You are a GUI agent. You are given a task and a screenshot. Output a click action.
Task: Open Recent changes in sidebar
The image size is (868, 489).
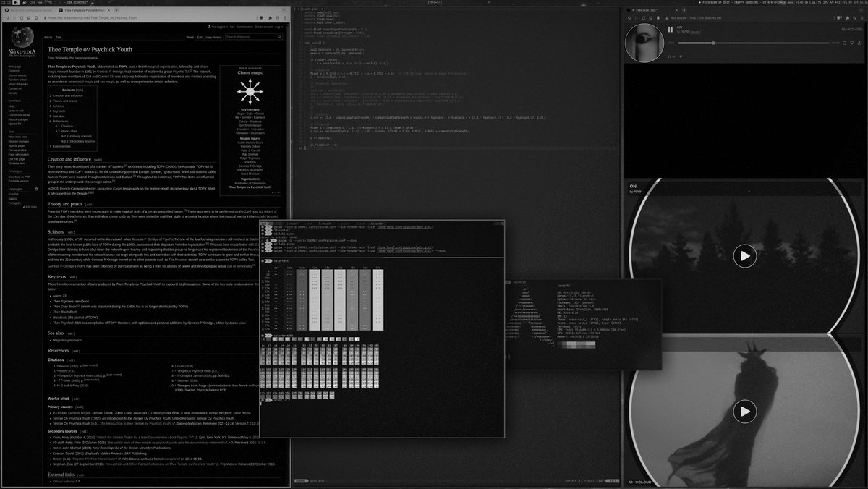point(18,119)
